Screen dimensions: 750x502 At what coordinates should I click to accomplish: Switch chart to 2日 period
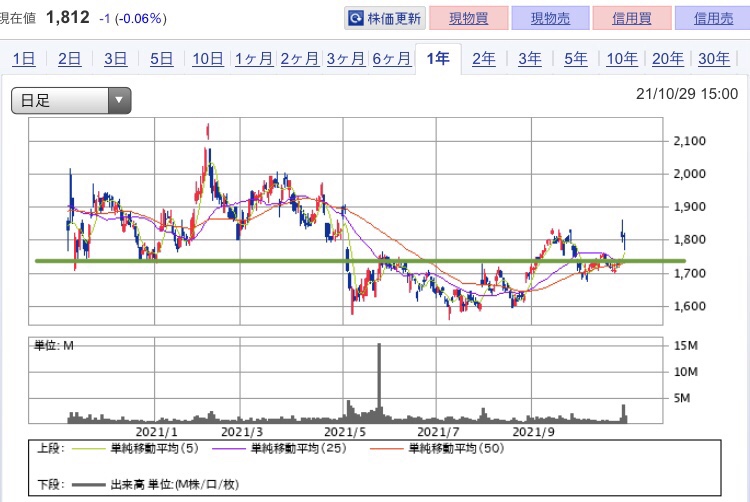[69, 59]
